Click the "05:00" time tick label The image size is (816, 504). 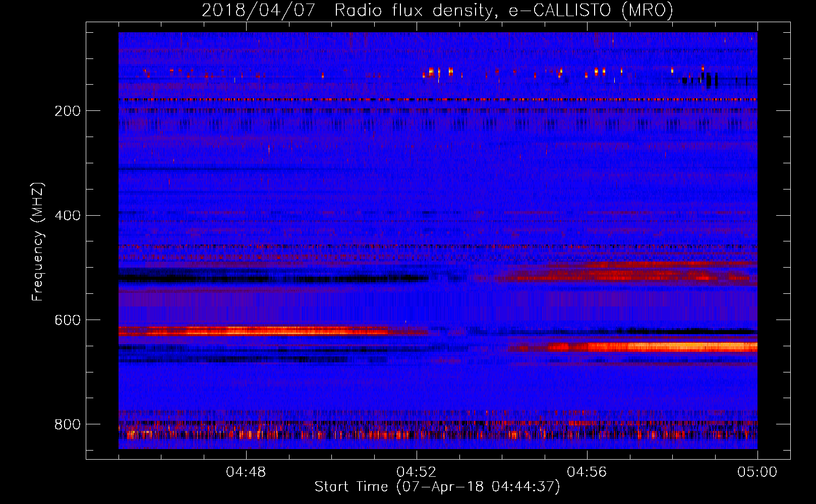coord(757,472)
